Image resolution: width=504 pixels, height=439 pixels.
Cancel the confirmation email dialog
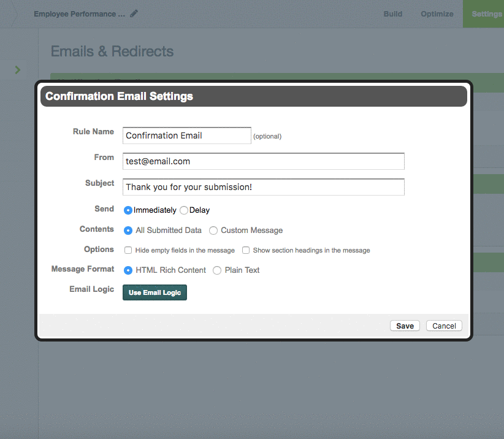point(443,326)
